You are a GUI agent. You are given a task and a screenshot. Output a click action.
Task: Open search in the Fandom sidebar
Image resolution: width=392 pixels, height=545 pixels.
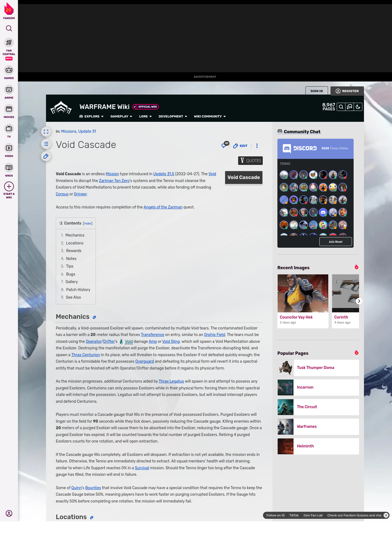(9, 28)
